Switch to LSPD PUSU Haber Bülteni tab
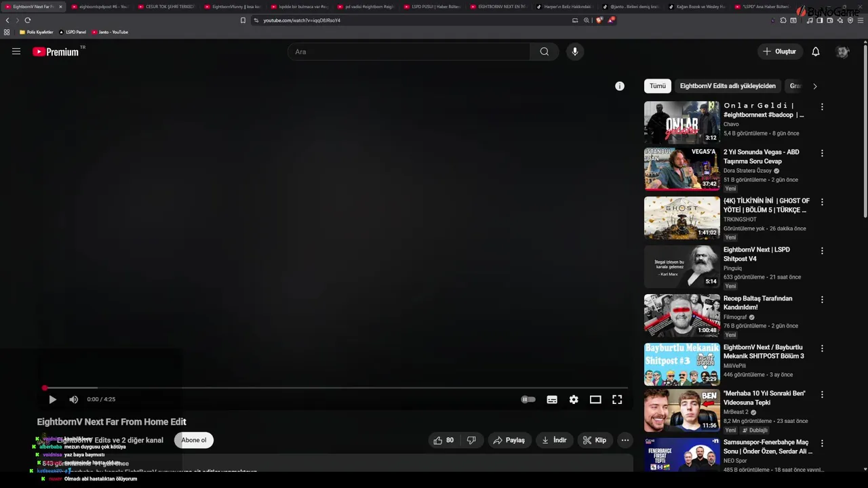The height and width of the screenshot is (488, 868). point(432,7)
